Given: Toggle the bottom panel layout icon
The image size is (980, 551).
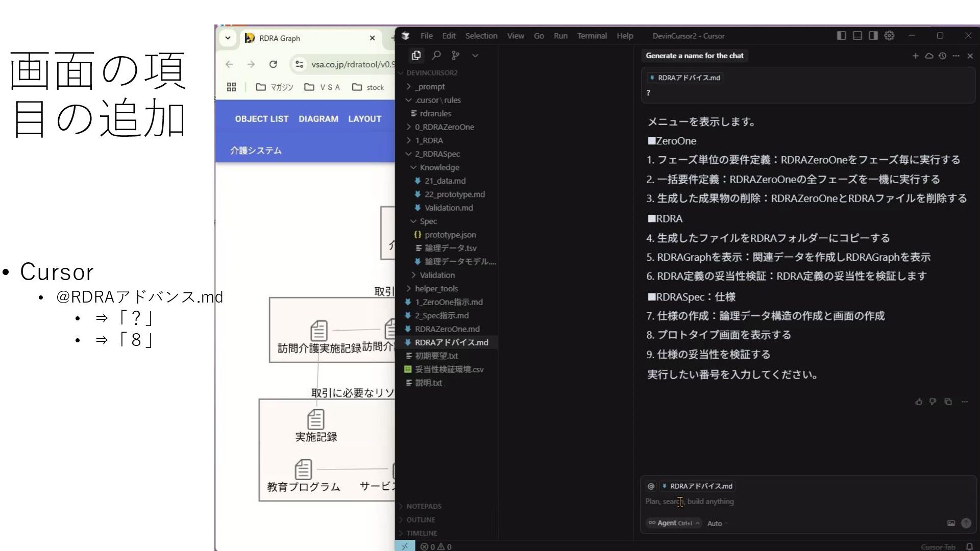Looking at the screenshot, I should tap(857, 35).
